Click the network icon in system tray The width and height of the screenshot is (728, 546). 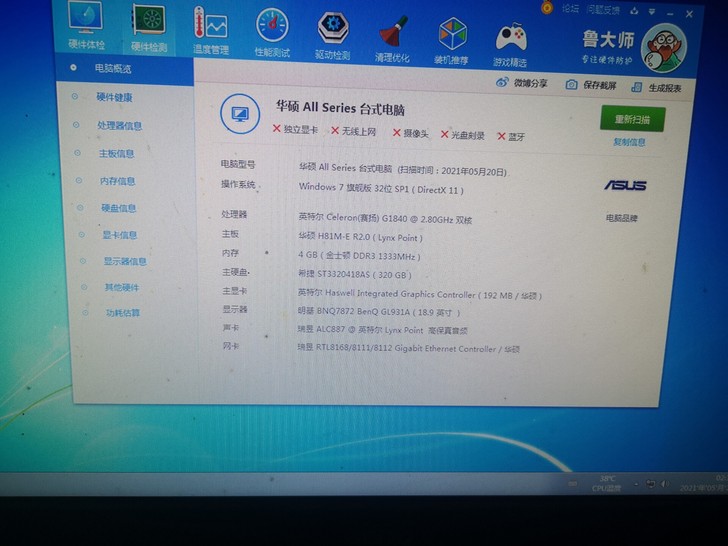[x=650, y=484]
